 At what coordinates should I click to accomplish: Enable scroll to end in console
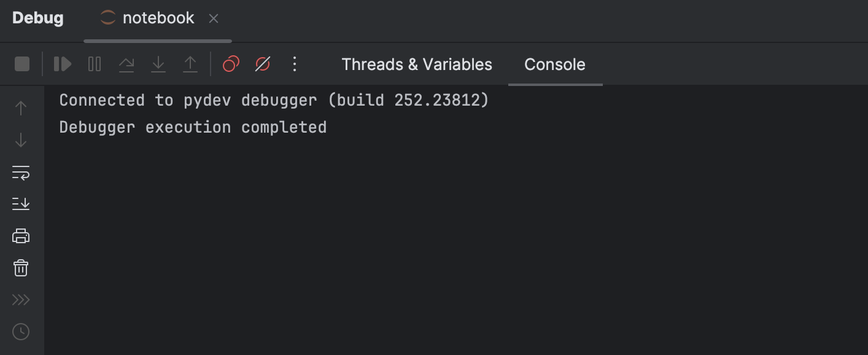(21, 204)
